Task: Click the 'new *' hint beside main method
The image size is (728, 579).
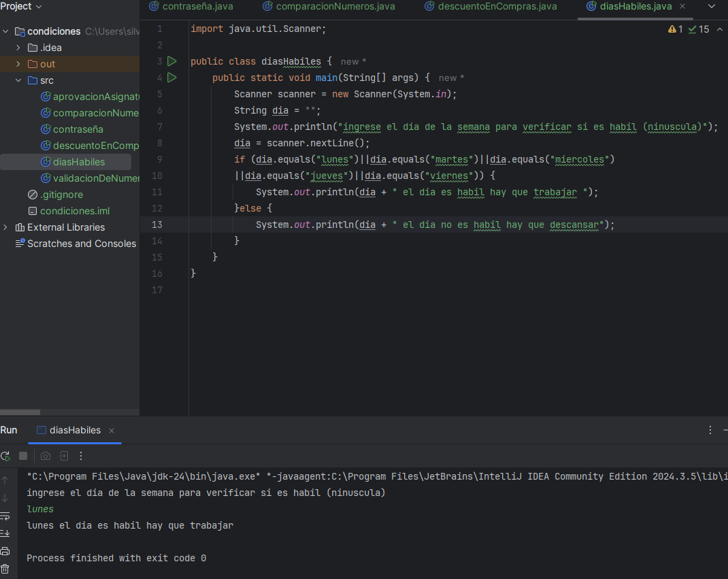Action: click(451, 78)
